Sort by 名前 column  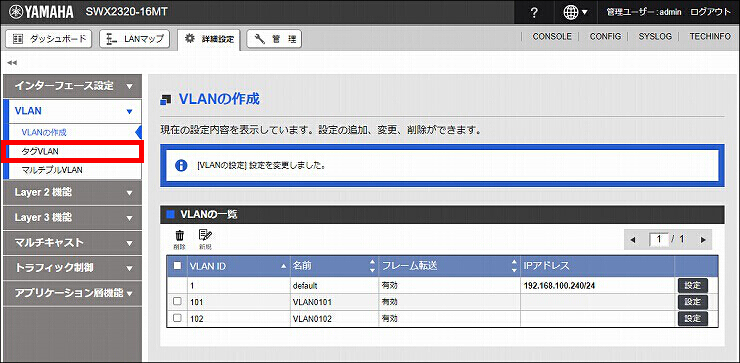(333, 266)
